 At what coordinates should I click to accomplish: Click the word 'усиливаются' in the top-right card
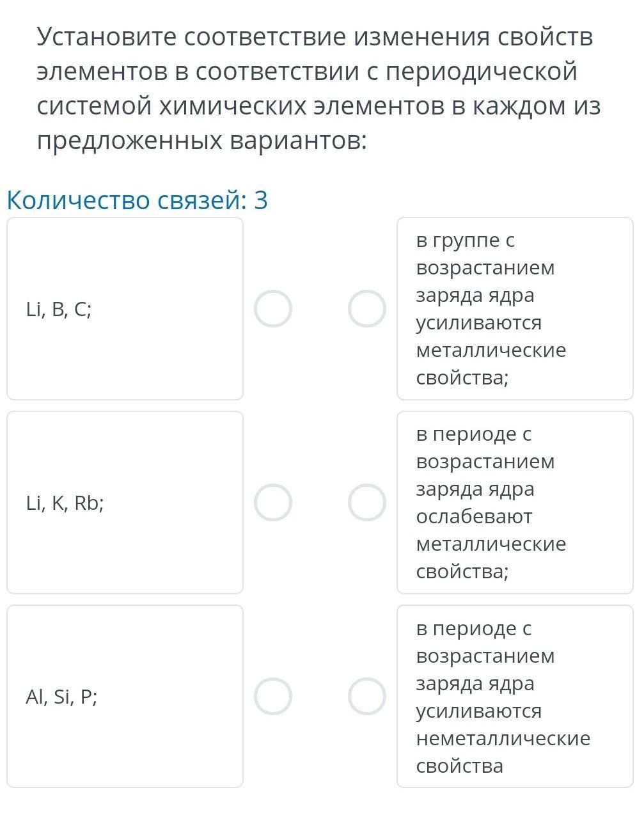[478, 323]
